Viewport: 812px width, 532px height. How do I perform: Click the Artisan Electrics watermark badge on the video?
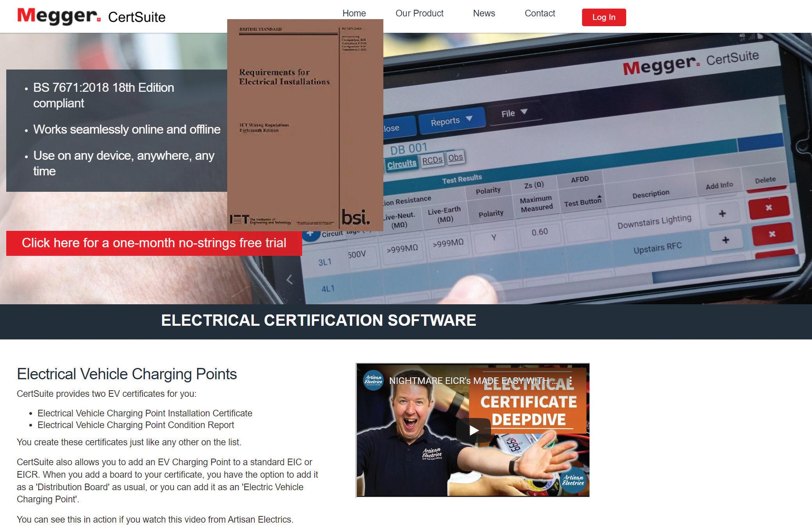pos(573,480)
